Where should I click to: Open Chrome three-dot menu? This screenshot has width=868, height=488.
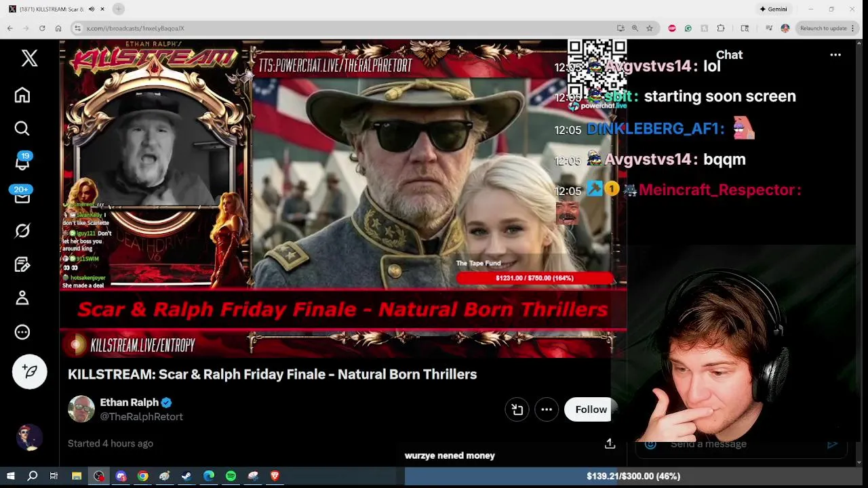(x=854, y=28)
